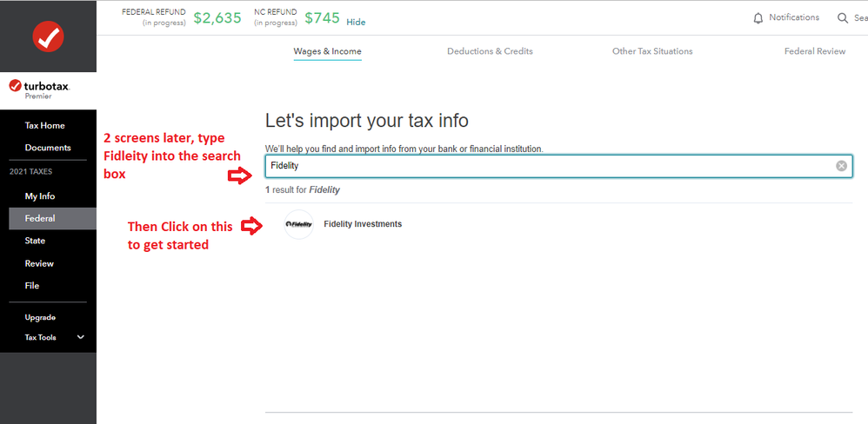868x424 pixels.
Task: Go to Other Tax Situations tab
Action: [x=652, y=51]
